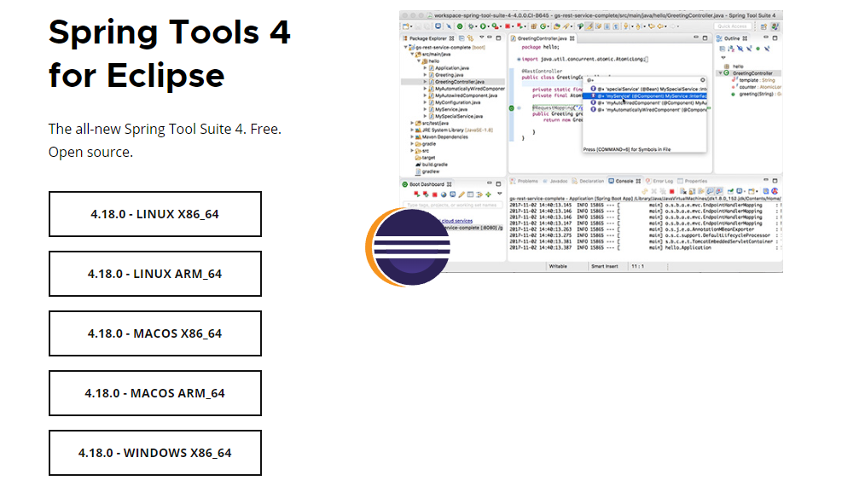The width and height of the screenshot is (865, 504).
Task: Click the Eclipse logo icon
Action: click(x=408, y=247)
